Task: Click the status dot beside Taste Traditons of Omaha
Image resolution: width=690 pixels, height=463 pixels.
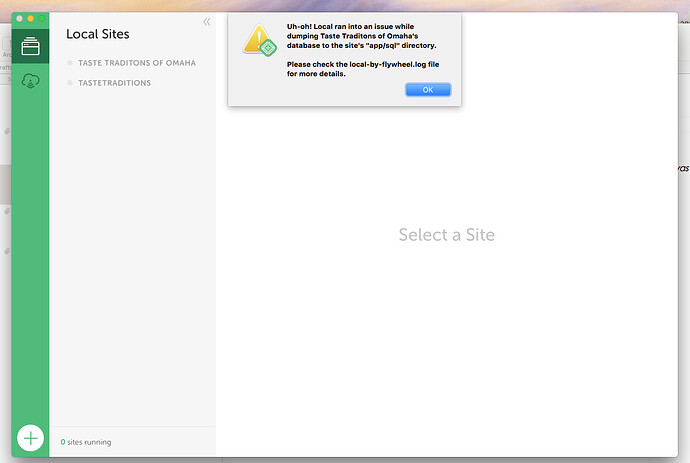Action: click(x=70, y=63)
